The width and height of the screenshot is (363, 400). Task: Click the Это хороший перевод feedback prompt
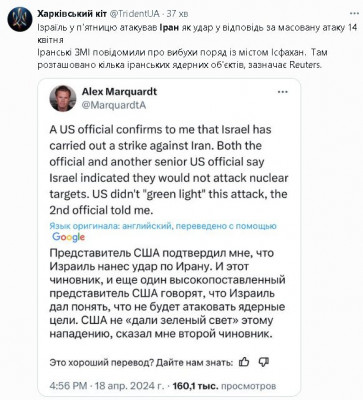click(141, 362)
